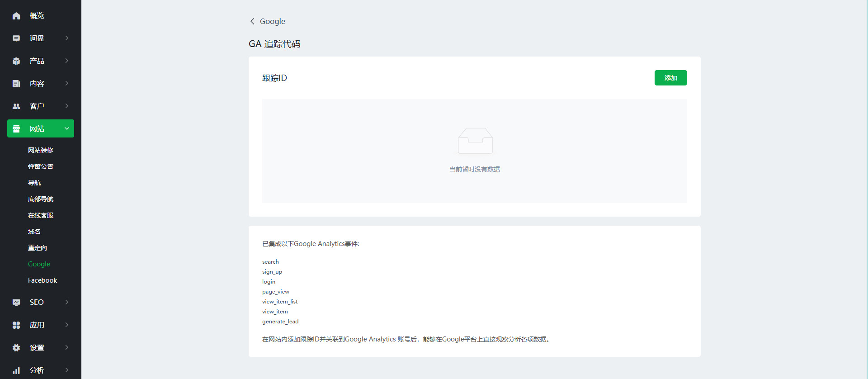Expand the 客户 submenu chevron
This screenshot has height=379, width=868.
coord(67,106)
